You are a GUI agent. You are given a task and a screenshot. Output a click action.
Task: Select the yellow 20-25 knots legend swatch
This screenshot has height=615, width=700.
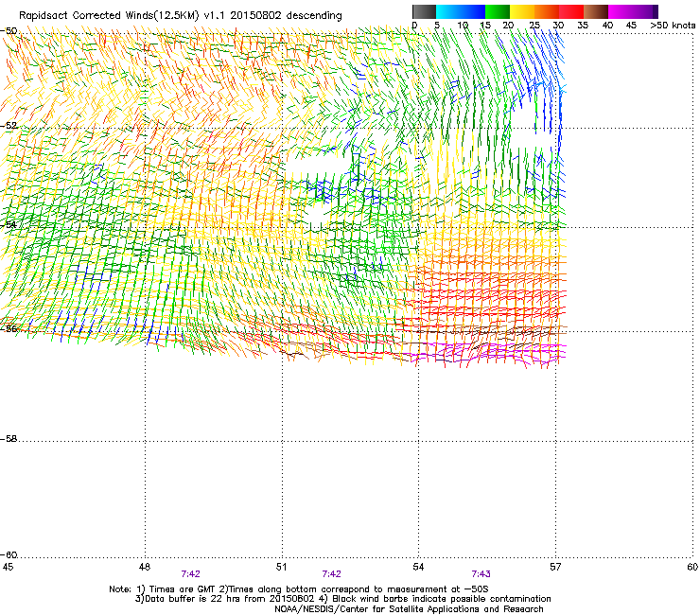pyautogui.click(x=522, y=11)
